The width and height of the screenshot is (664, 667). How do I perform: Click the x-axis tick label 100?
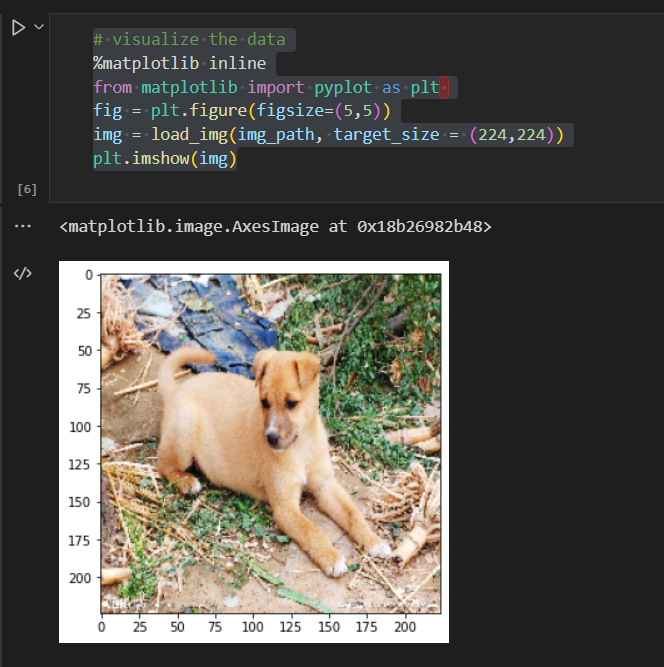pos(253,627)
